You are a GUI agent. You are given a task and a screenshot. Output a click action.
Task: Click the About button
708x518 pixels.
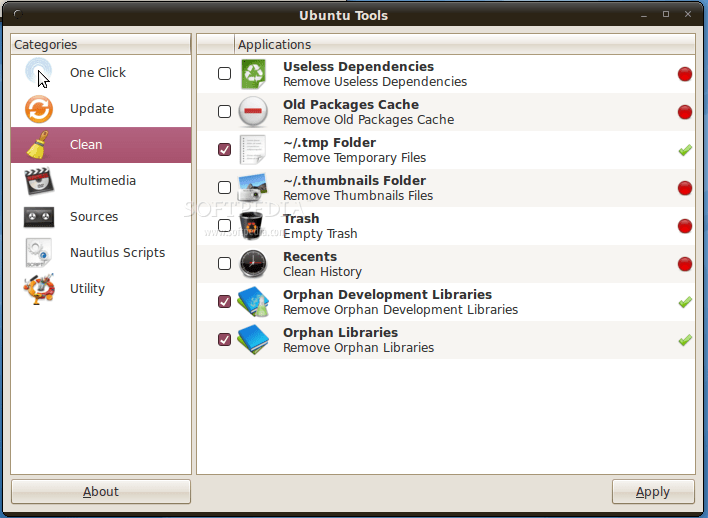(101, 491)
